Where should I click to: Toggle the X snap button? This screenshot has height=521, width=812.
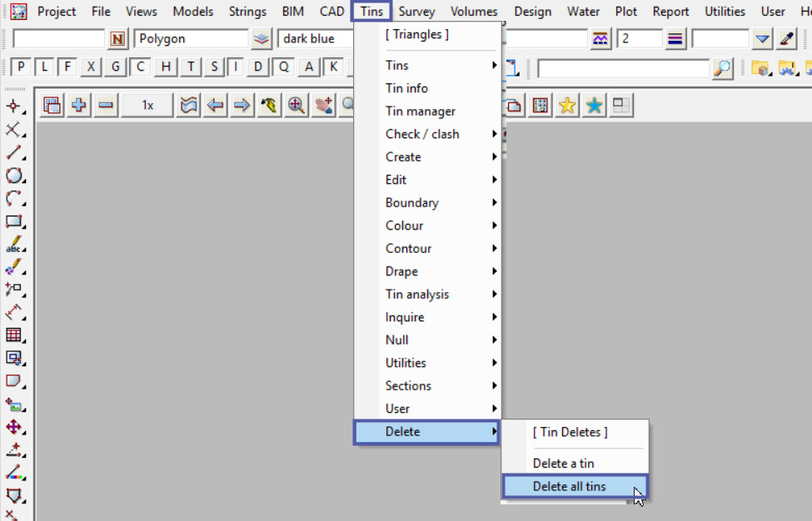coord(91,67)
